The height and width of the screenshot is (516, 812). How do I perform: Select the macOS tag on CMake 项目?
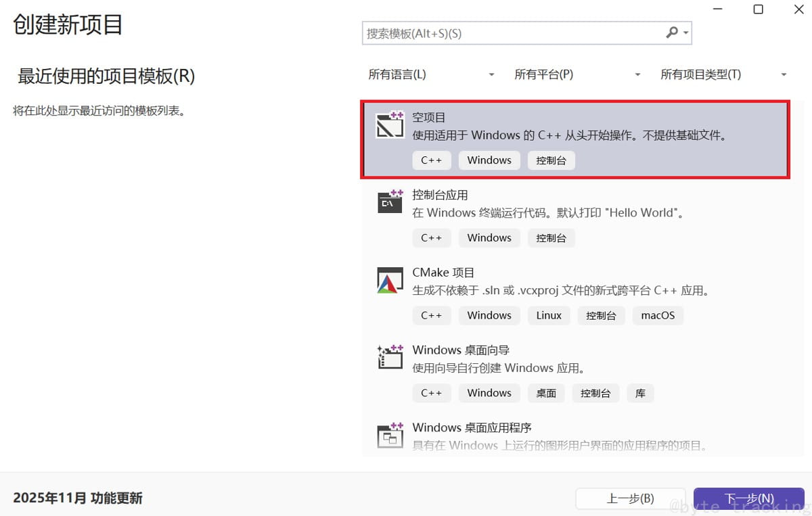coord(658,315)
